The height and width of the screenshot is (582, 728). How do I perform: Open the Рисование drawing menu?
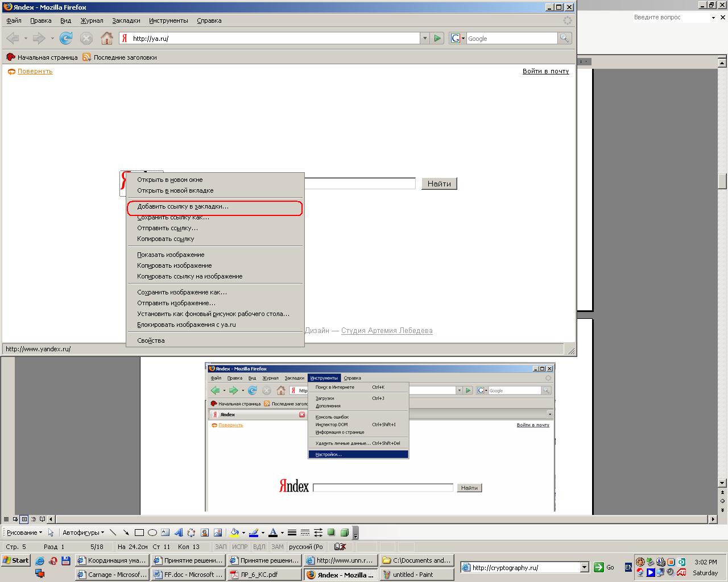(24, 533)
